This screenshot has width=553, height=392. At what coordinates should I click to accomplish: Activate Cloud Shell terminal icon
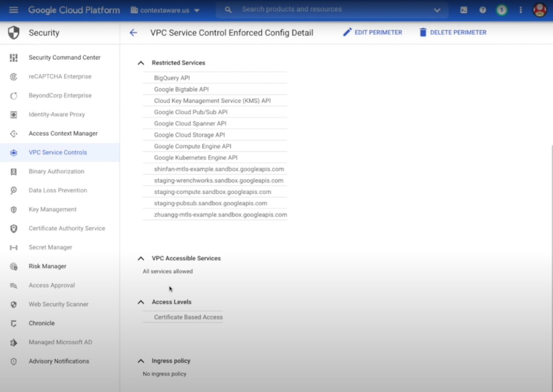[x=464, y=10]
